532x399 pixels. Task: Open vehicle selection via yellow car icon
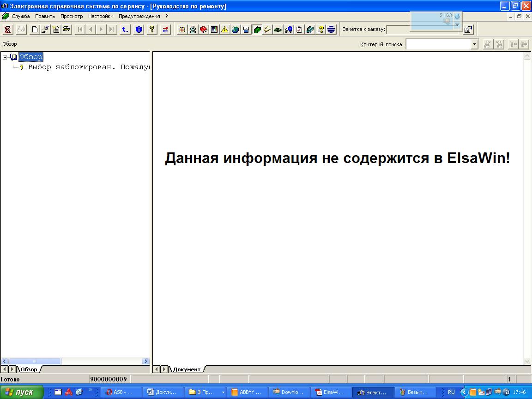click(66, 30)
